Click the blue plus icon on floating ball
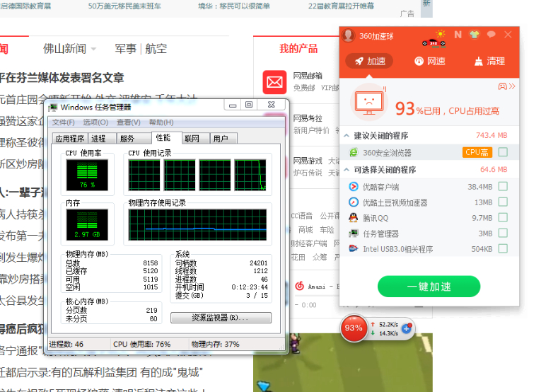This screenshot has height=392, width=541. pyautogui.click(x=407, y=328)
